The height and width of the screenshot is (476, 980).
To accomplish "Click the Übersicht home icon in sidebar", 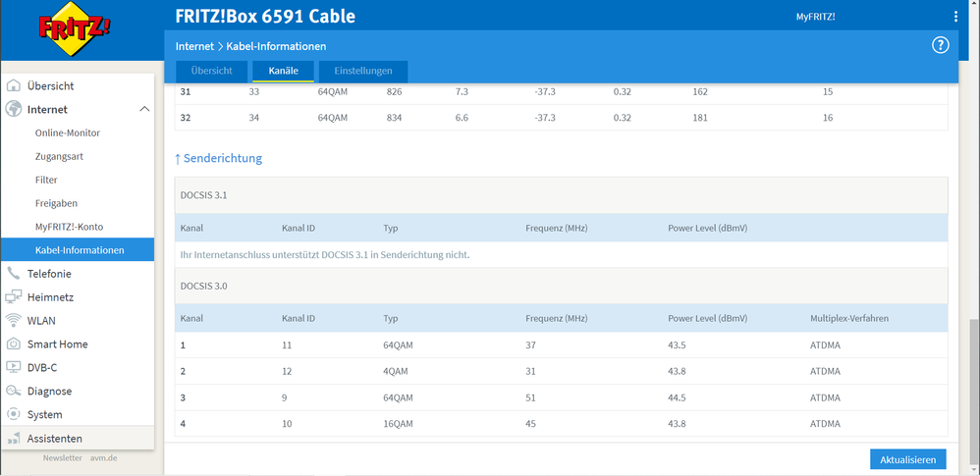I will (14, 85).
